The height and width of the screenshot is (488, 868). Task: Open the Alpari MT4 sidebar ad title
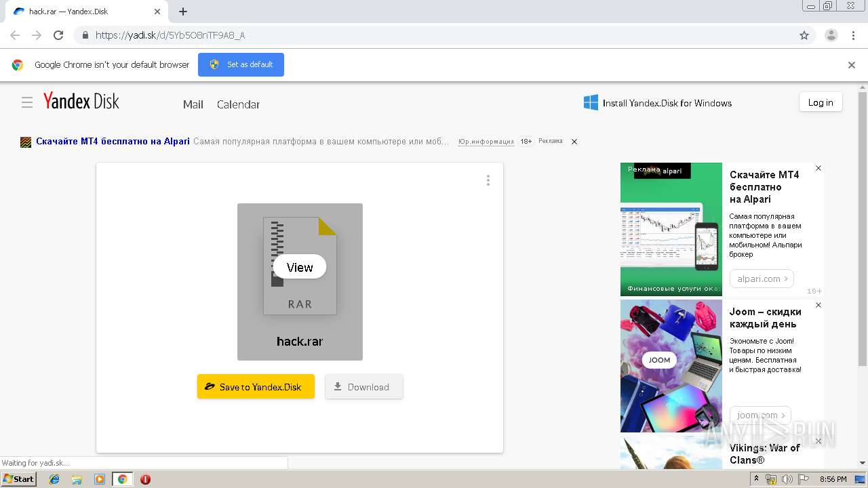tap(764, 187)
